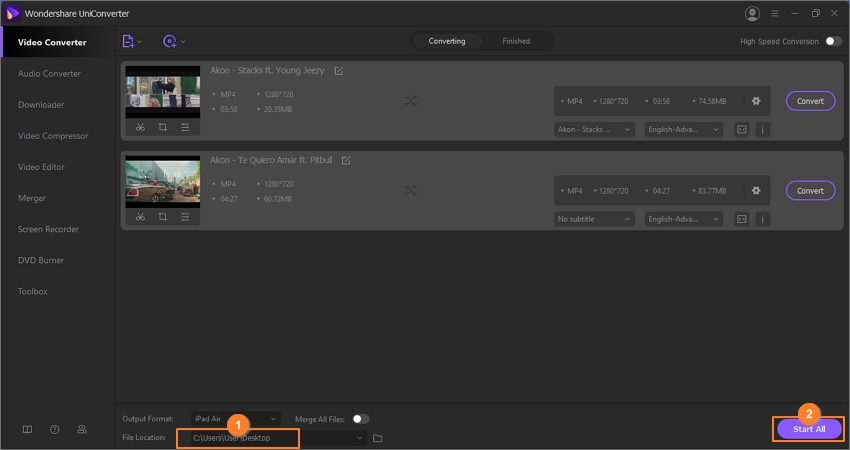Expand File Location dropdown arrow
This screenshot has width=850, height=450.
coord(359,438)
